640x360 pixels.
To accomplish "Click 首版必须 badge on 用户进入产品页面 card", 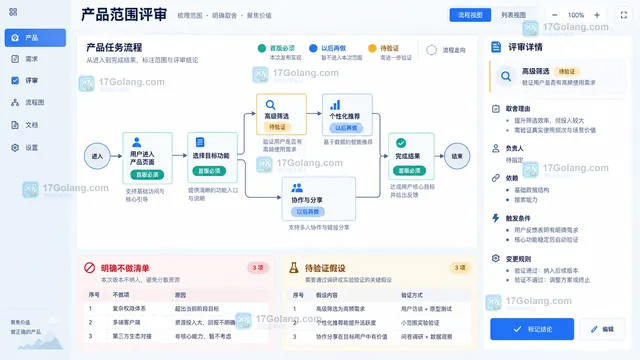I will (147, 175).
